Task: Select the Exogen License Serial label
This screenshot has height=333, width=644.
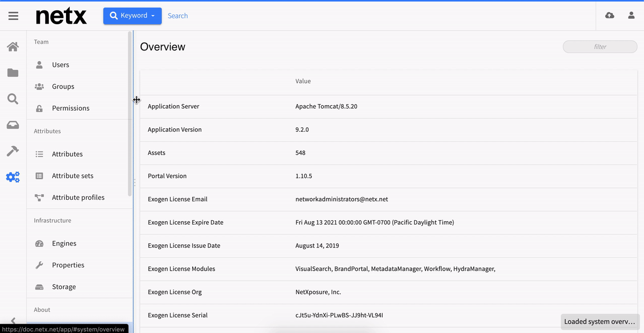Action: (x=178, y=315)
